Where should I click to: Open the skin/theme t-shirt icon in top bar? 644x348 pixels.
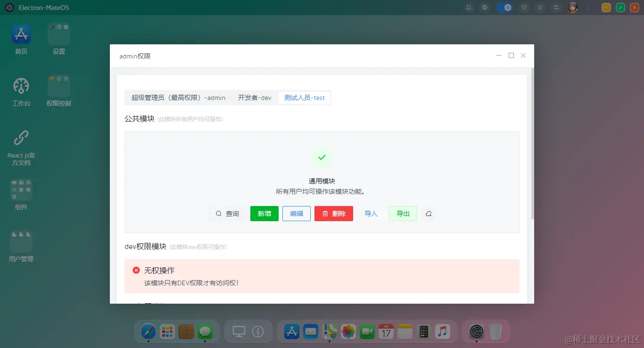[x=524, y=7]
